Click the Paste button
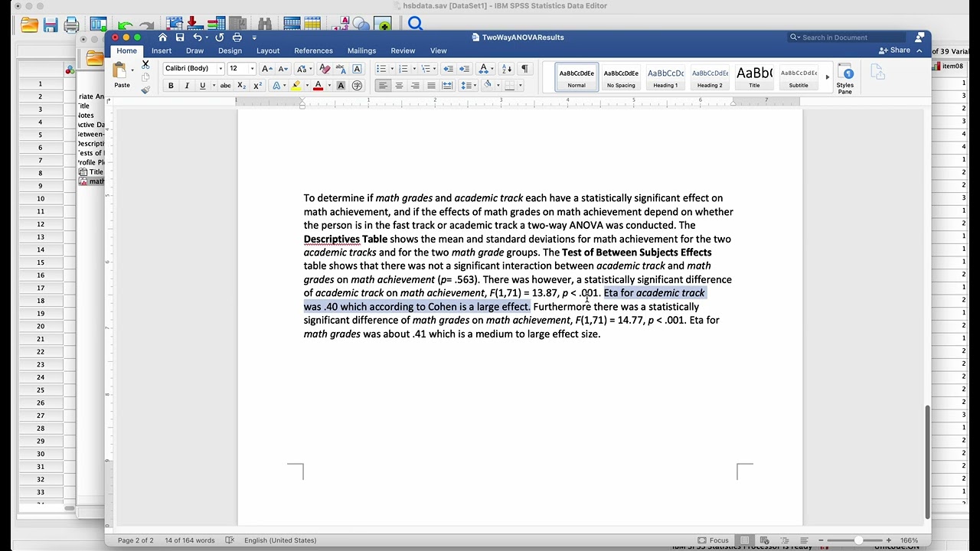Screen dimensions: 980x551 120,76
